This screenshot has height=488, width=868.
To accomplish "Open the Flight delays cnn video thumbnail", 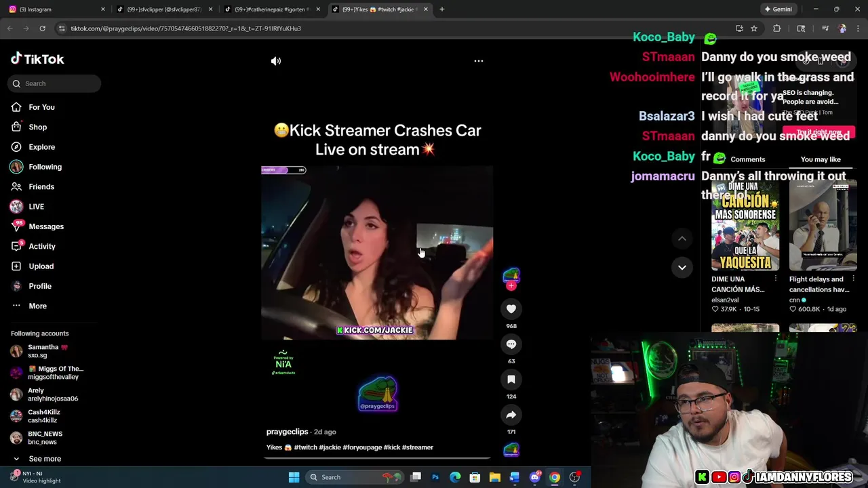I will pyautogui.click(x=823, y=225).
